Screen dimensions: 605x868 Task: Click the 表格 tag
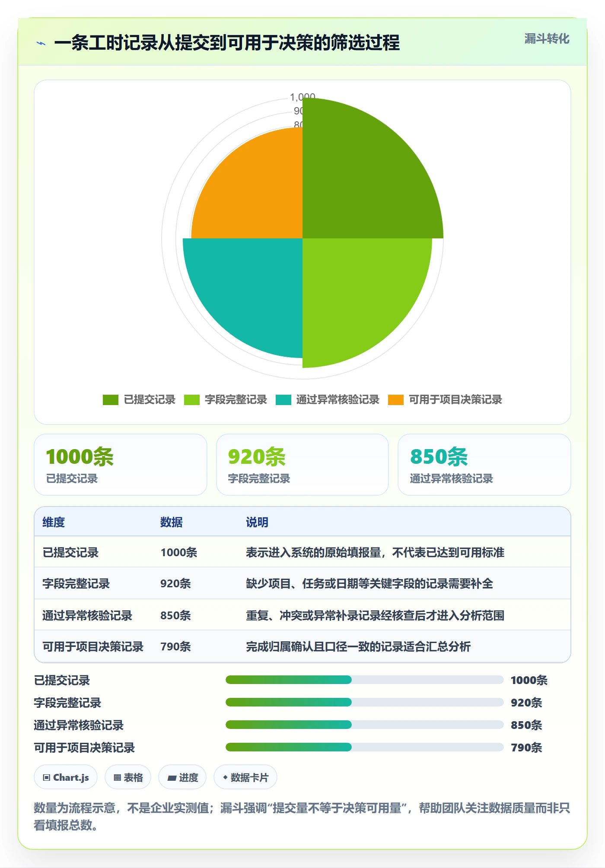pyautogui.click(x=128, y=777)
